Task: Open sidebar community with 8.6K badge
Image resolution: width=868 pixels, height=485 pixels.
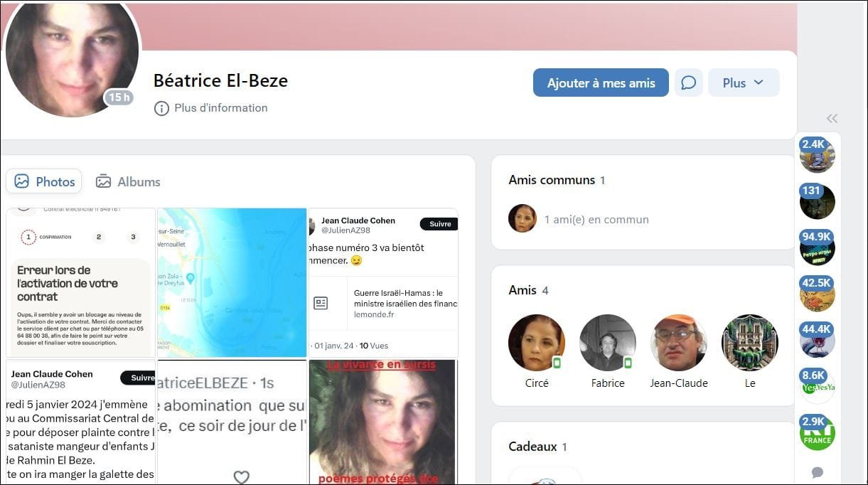Action: click(817, 386)
